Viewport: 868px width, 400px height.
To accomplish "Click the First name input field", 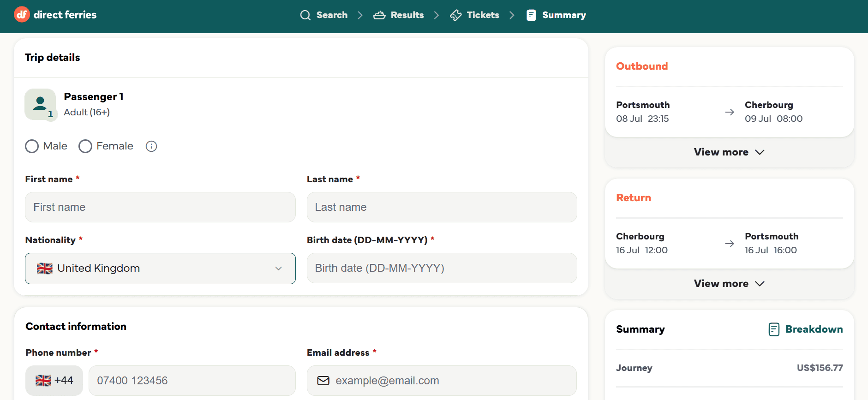I will 160,207.
